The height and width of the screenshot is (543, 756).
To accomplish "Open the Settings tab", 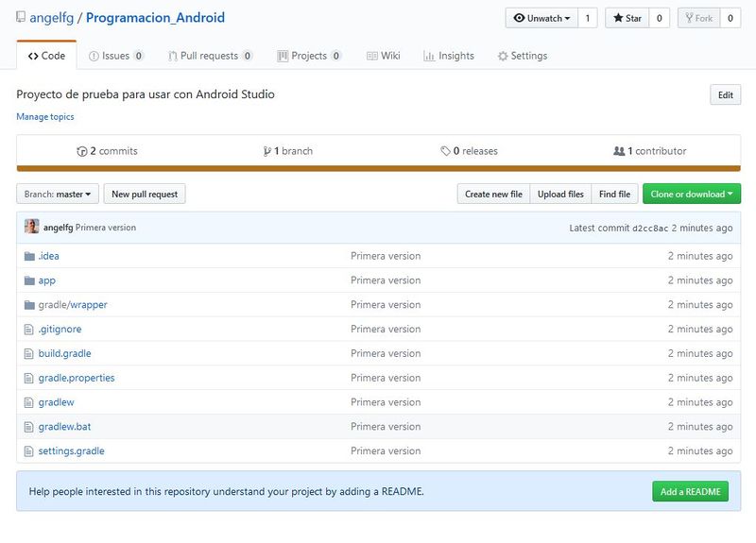I will coord(523,56).
